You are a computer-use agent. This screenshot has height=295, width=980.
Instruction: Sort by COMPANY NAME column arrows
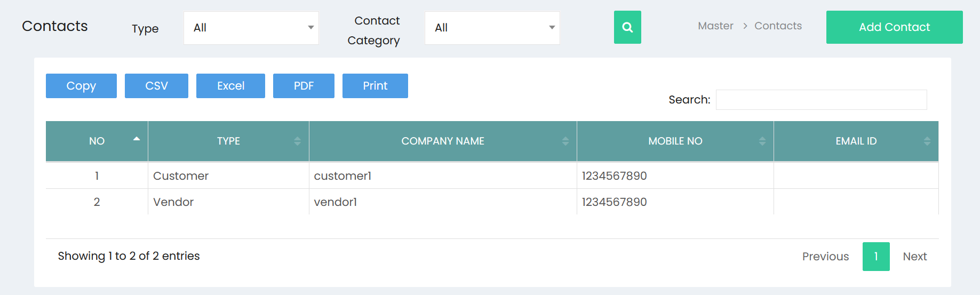coord(565,141)
